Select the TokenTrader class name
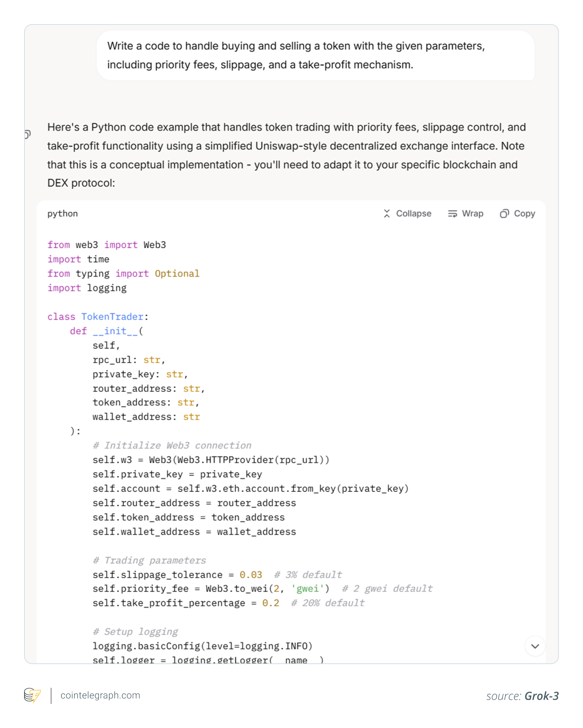This screenshot has width=583, height=728. coord(113,317)
